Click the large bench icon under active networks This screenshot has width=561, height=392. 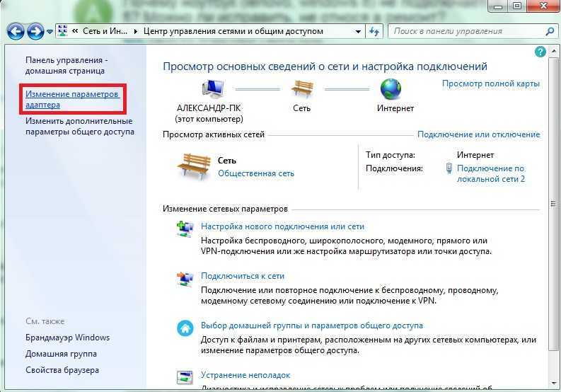click(x=194, y=166)
